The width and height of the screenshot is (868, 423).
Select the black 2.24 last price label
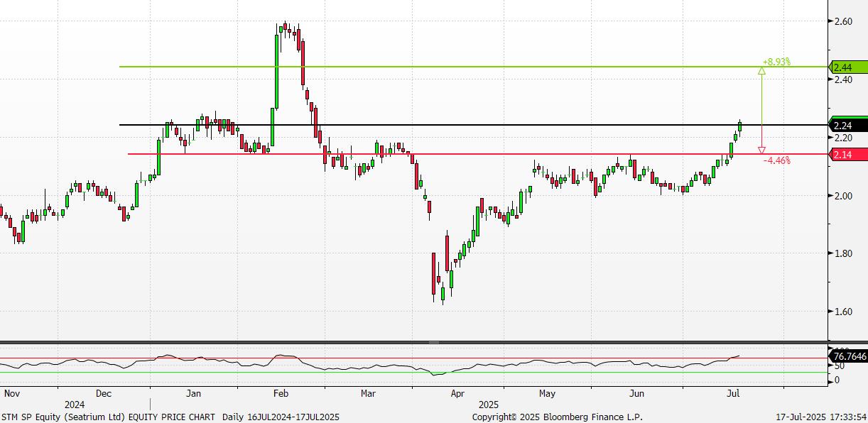848,126
